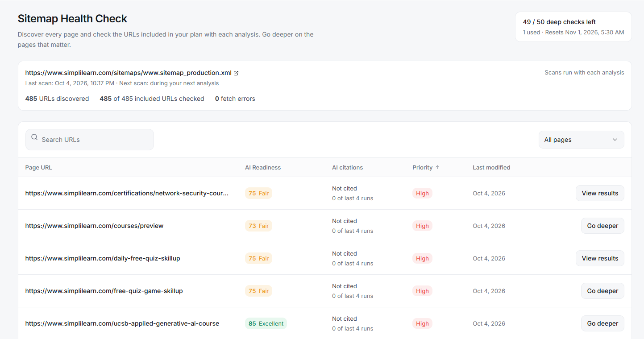This screenshot has width=644, height=339.
Task: Click the 1 used resets date text
Action: click(573, 32)
